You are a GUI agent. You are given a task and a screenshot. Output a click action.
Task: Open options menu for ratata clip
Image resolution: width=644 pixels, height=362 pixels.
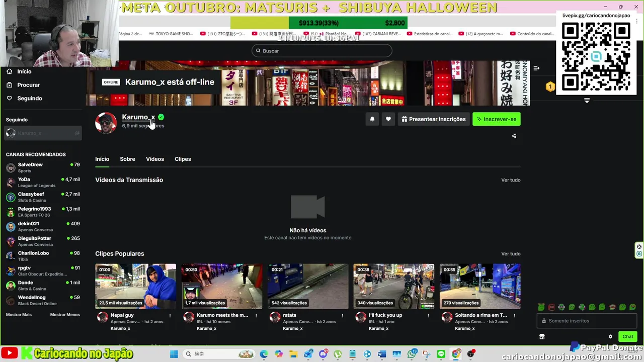click(342, 316)
